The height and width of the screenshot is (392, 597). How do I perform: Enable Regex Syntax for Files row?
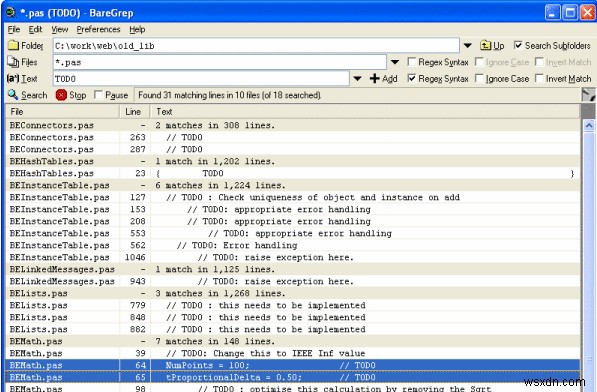pyautogui.click(x=411, y=62)
